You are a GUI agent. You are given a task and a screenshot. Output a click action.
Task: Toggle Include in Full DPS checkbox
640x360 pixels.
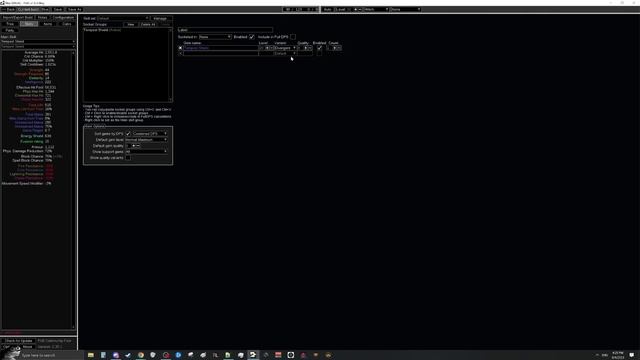293,37
